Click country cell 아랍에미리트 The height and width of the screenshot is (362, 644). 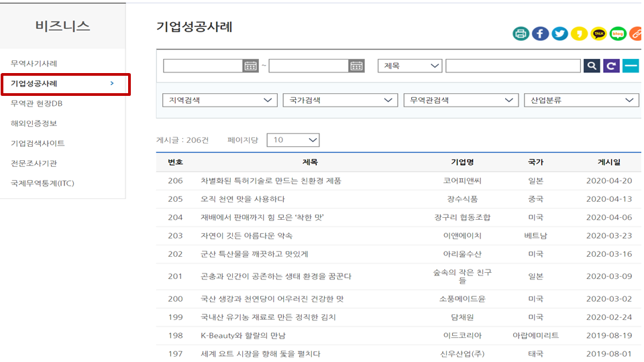click(535, 335)
